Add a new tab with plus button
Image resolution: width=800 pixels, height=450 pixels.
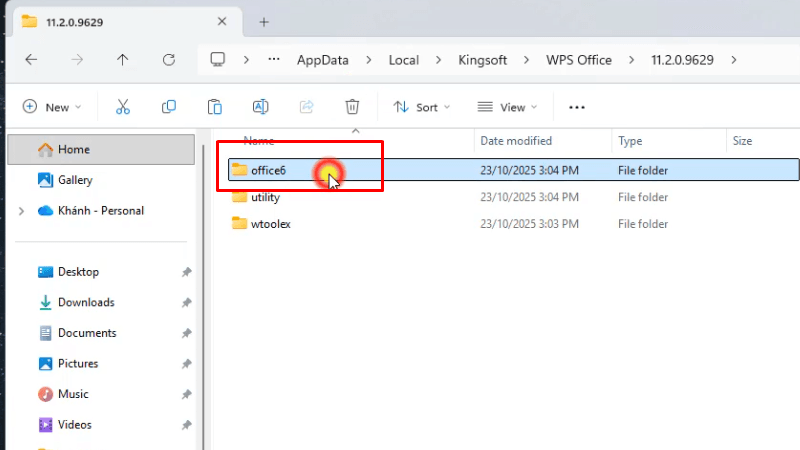coord(264,21)
